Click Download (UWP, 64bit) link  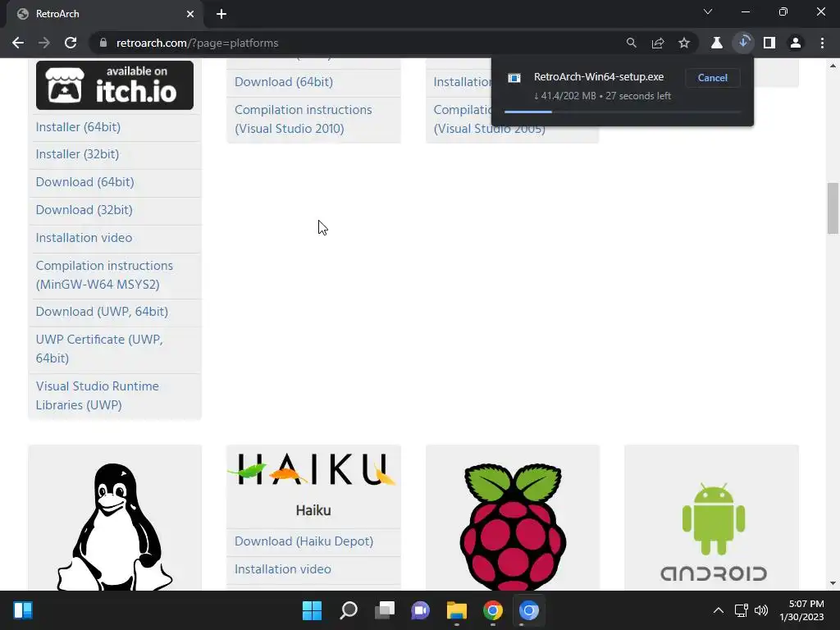(x=102, y=312)
